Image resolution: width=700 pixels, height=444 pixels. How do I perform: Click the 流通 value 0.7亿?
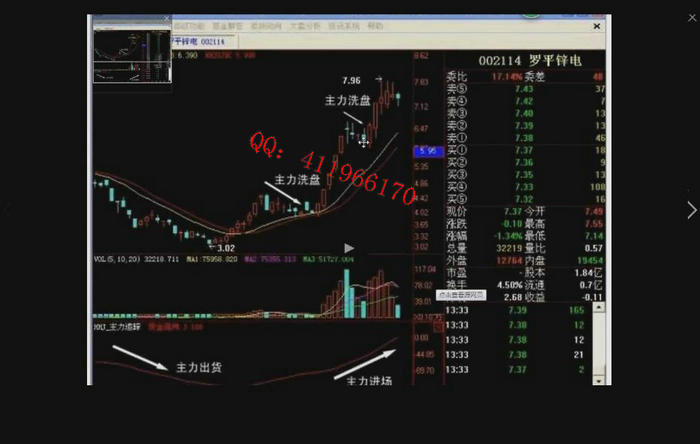click(x=591, y=285)
